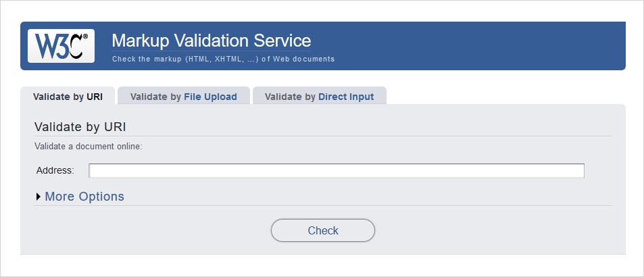Focus the Address input field
The height and width of the screenshot is (277, 644).
pyautogui.click(x=337, y=170)
